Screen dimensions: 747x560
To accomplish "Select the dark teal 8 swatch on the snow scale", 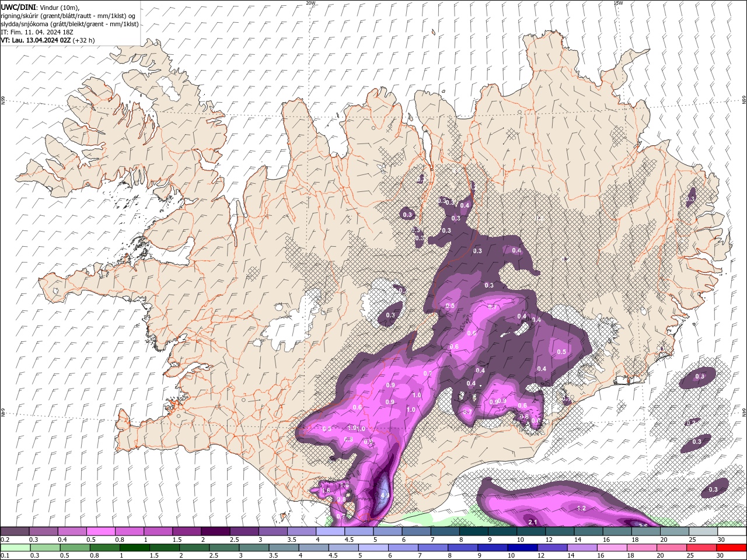I will point(474,531).
